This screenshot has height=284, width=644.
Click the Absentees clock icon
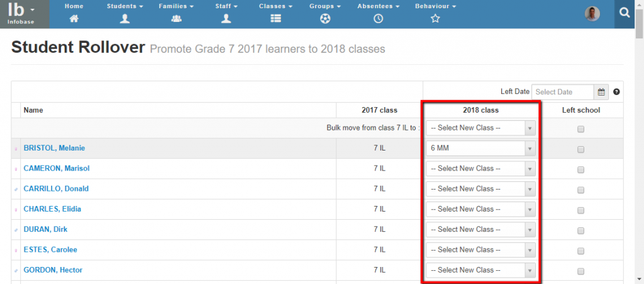coord(378,19)
